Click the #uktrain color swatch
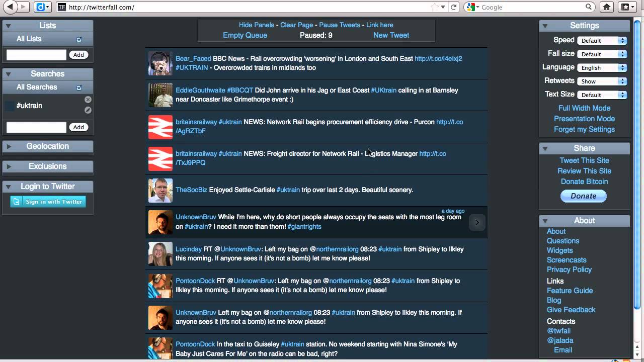 pos(10,106)
